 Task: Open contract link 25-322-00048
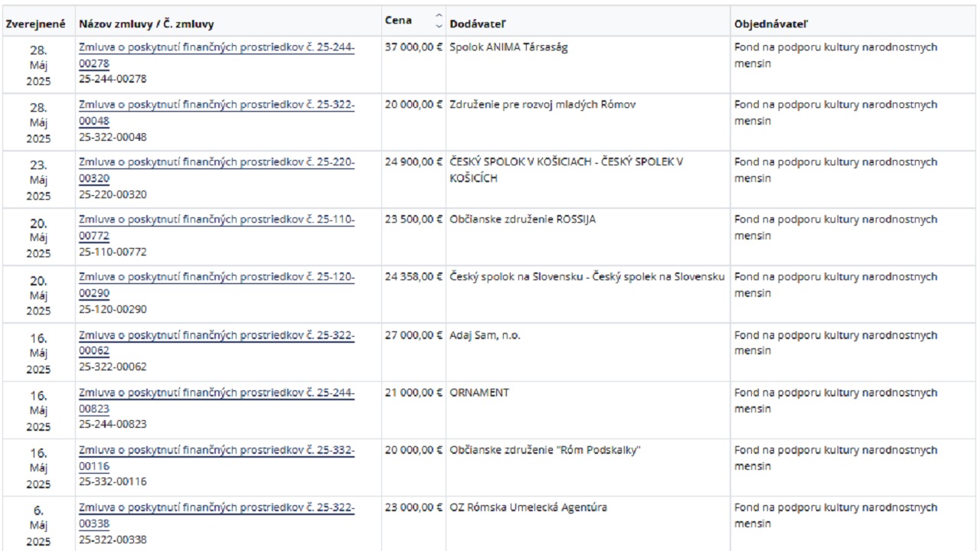tap(217, 112)
